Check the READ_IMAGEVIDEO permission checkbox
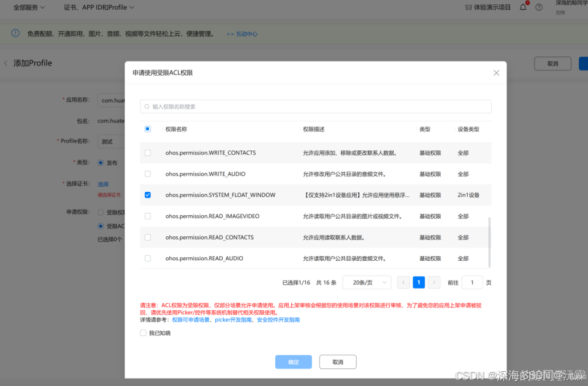The height and width of the screenshot is (386, 588). click(148, 216)
